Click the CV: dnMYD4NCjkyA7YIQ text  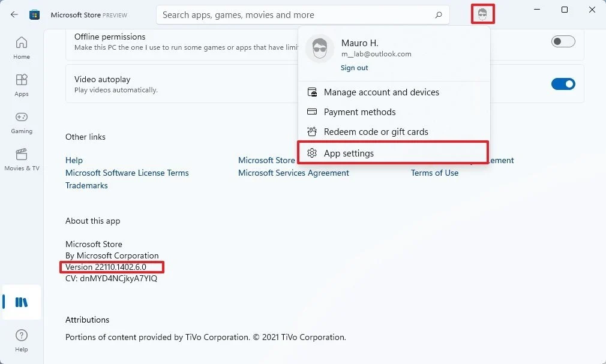pos(112,279)
